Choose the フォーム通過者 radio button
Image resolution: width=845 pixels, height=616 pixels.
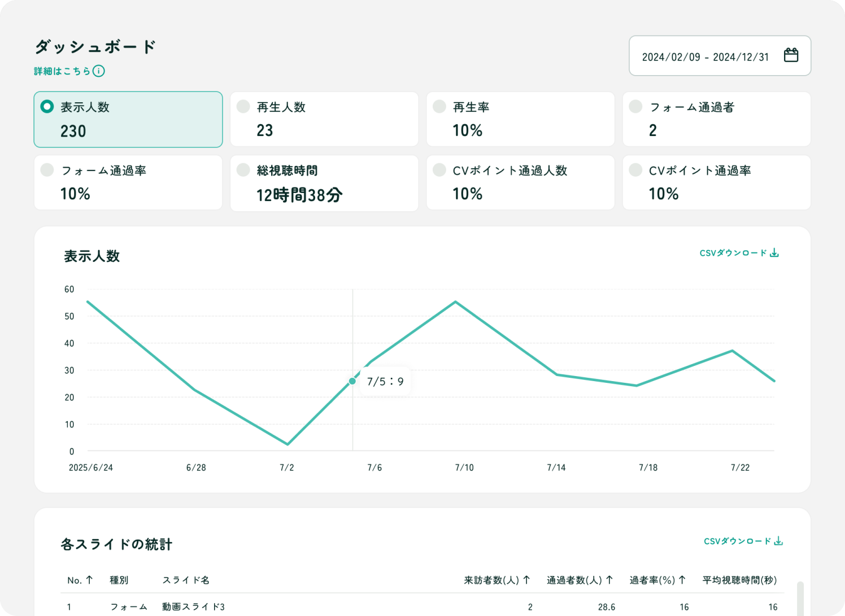coord(635,107)
